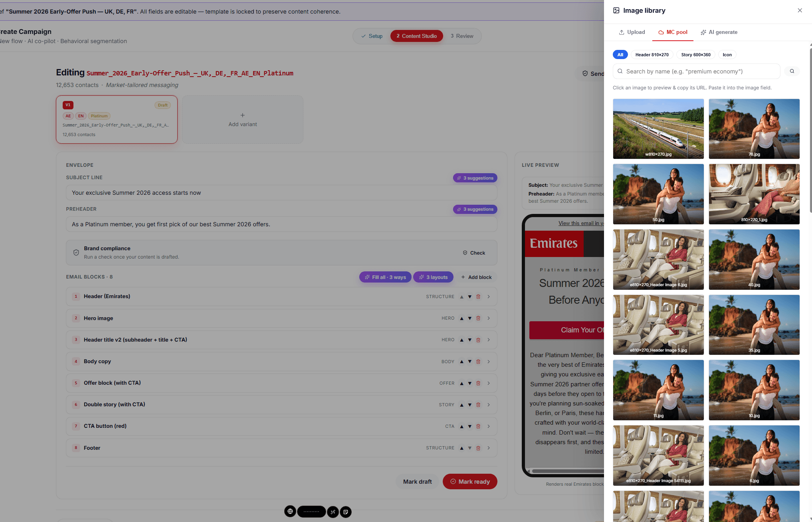Click the globe icon in bottom toolbar

click(290, 511)
